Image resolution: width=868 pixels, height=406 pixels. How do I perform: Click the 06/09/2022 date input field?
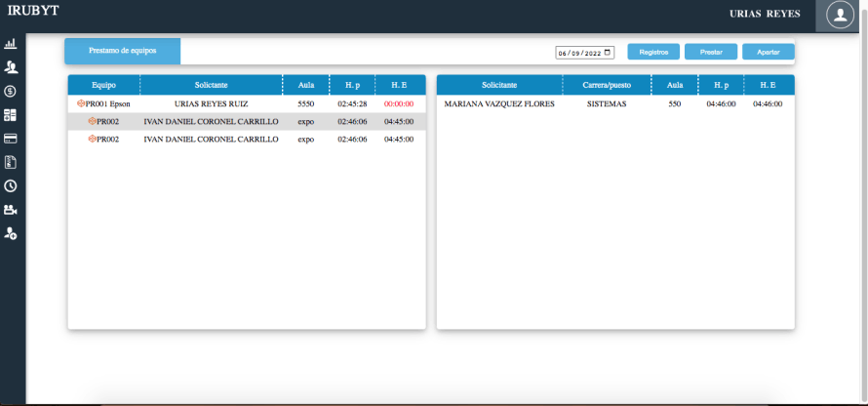coord(579,53)
